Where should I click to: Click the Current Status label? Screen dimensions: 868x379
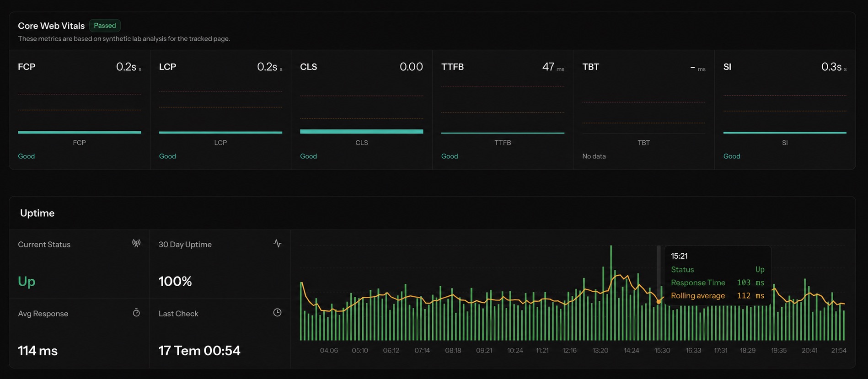click(x=44, y=245)
